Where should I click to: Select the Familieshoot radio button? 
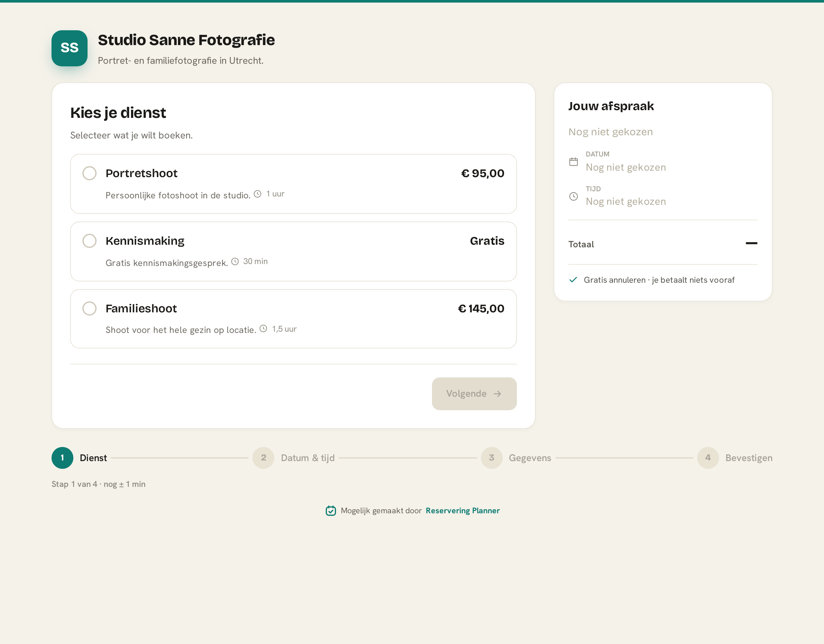[89, 308]
